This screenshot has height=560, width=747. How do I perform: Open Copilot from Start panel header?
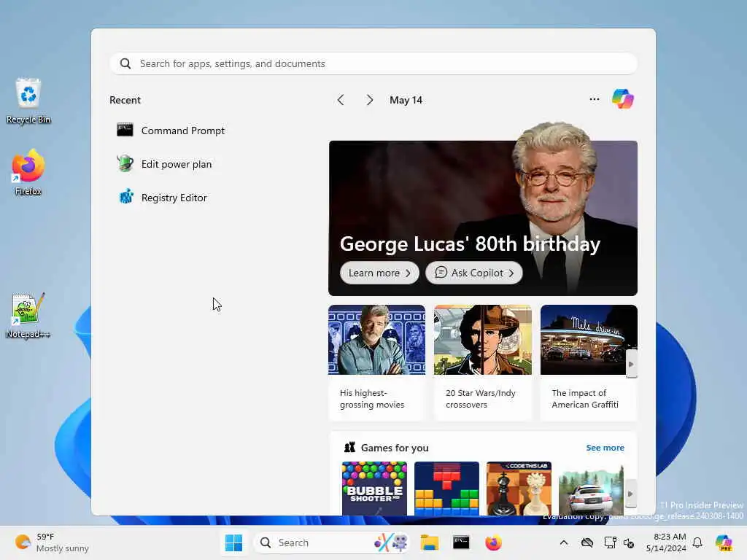(623, 99)
